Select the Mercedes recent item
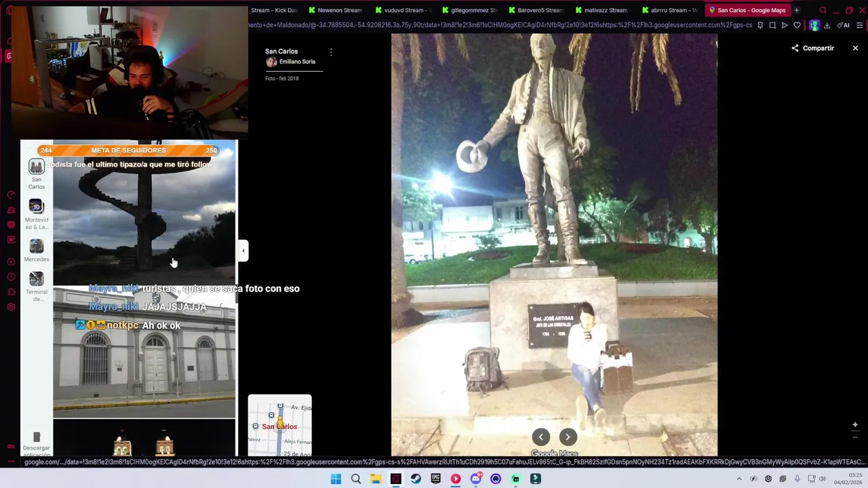The width and height of the screenshot is (868, 488). click(x=37, y=249)
